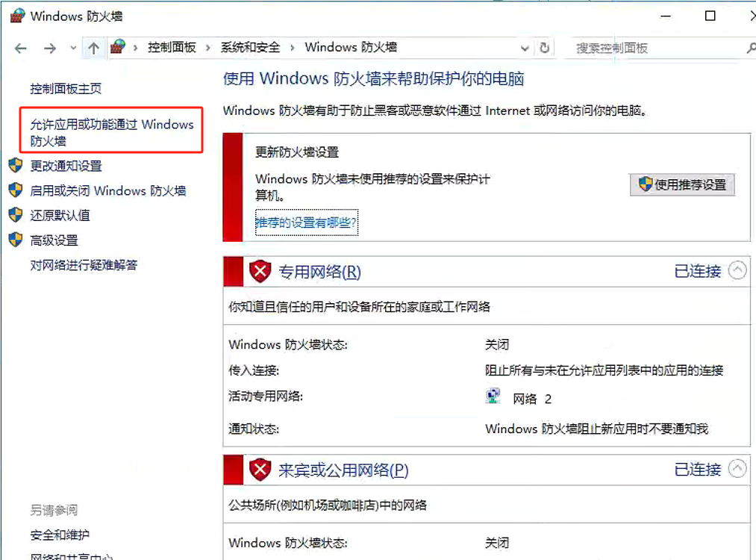The height and width of the screenshot is (560, 756).
Task: Open 对网络进行疑难解答 link
Action: tap(84, 265)
